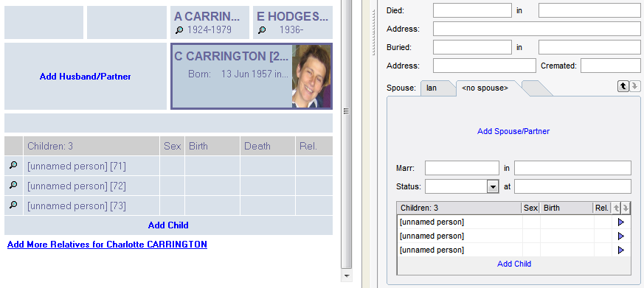Click Sex column header in family view
The image size is (644, 288).
coord(172,146)
